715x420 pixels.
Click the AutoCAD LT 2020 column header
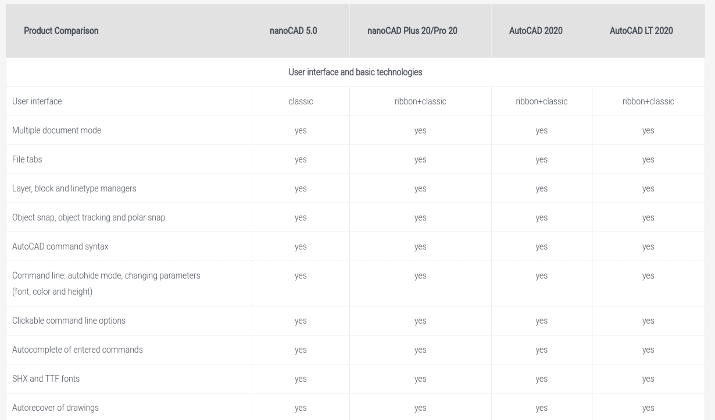click(x=641, y=31)
